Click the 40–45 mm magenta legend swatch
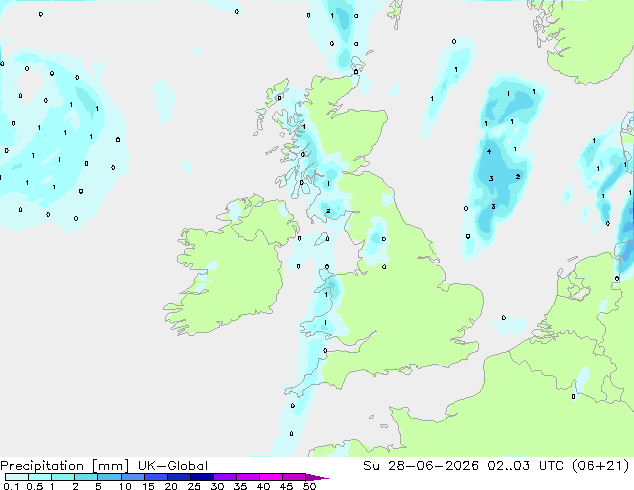This screenshot has width=634, height=490. pyautogui.click(x=271, y=477)
